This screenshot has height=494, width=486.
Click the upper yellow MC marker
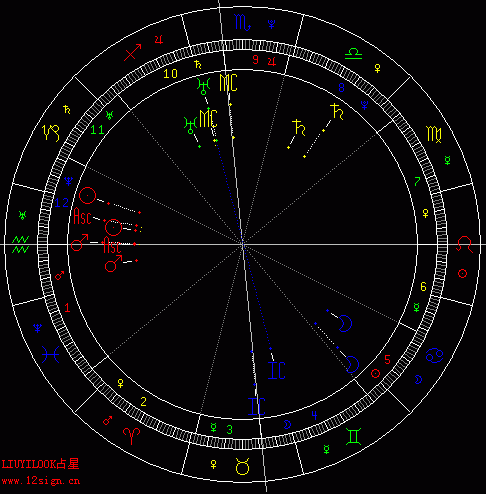point(228,83)
